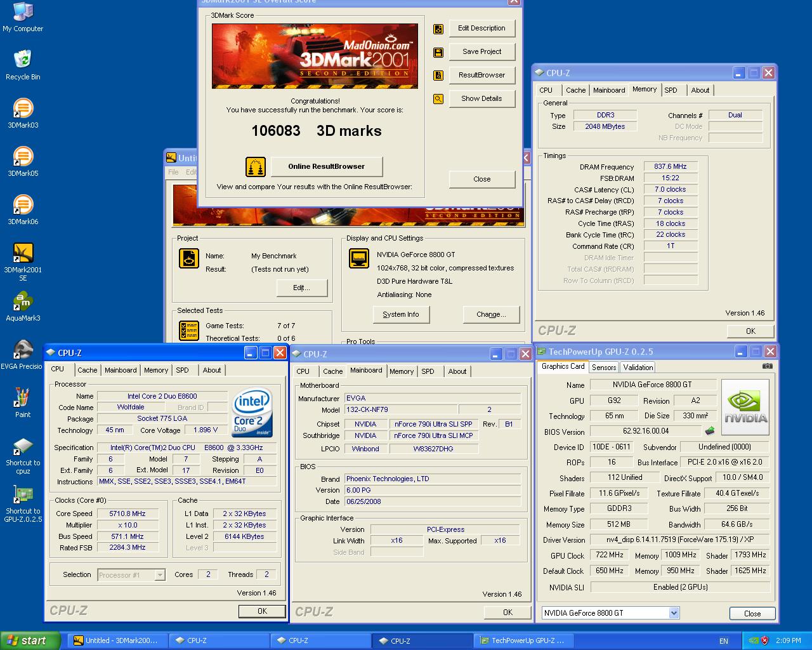This screenshot has width=812, height=650.
Task: Click Edit Description button
Action: click(482, 29)
